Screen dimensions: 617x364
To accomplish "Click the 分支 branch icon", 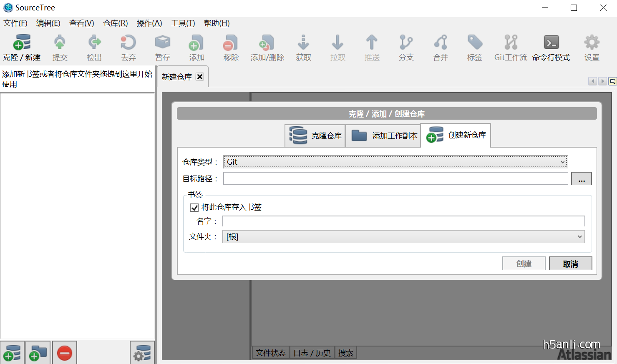I will coord(406,42).
